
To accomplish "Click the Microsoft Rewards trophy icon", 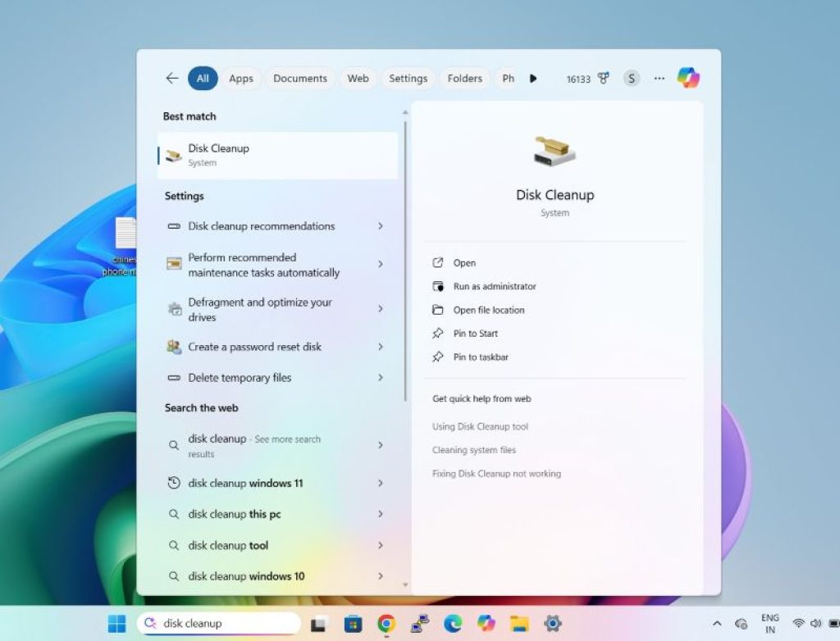I will pos(601,78).
